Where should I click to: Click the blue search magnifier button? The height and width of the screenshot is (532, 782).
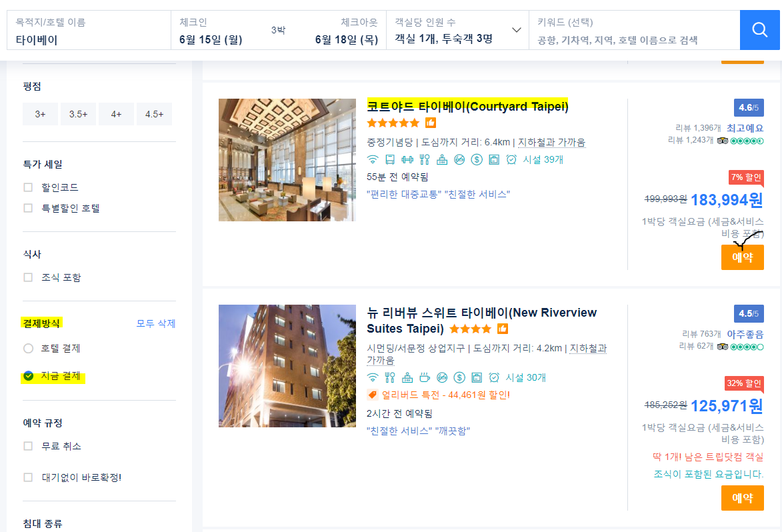[x=759, y=30]
